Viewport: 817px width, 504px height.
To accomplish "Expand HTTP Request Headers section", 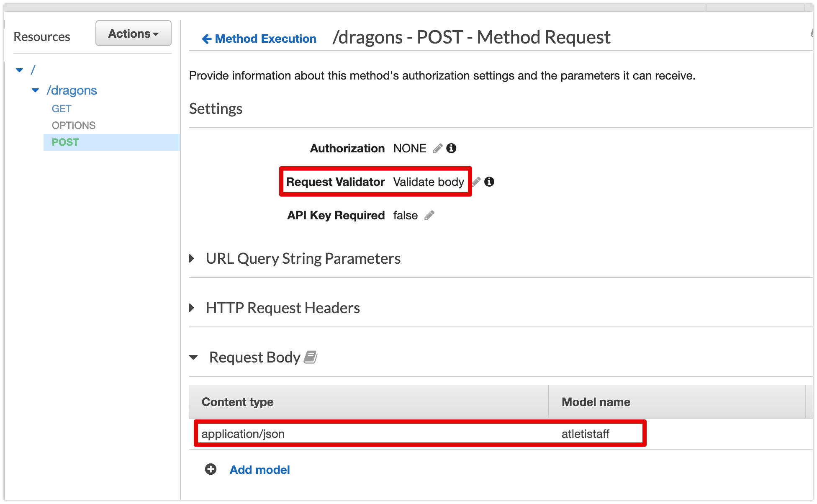I will [x=192, y=308].
